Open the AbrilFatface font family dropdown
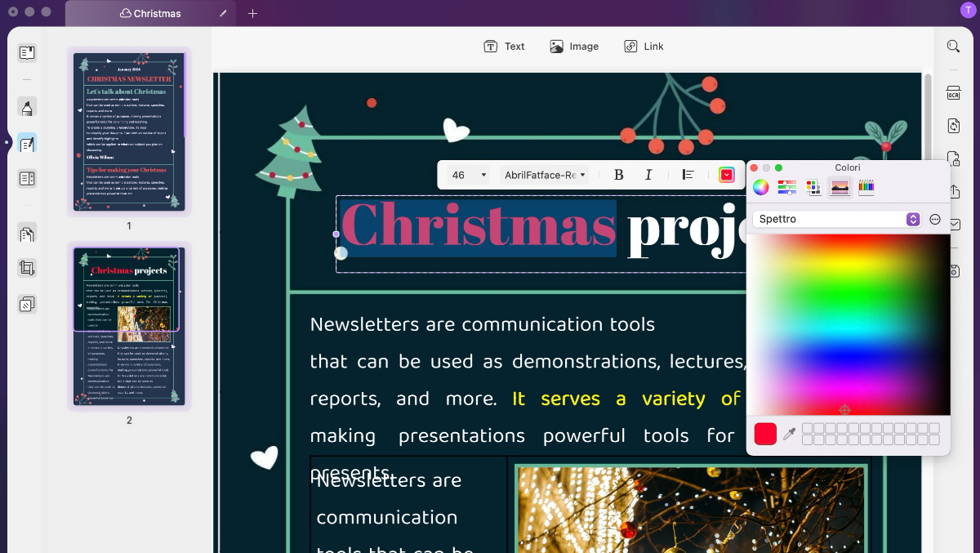 point(546,175)
